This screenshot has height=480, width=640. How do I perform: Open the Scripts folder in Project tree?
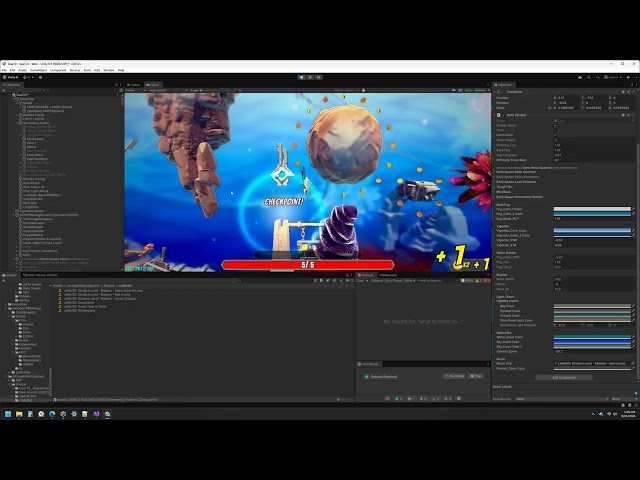(20, 316)
